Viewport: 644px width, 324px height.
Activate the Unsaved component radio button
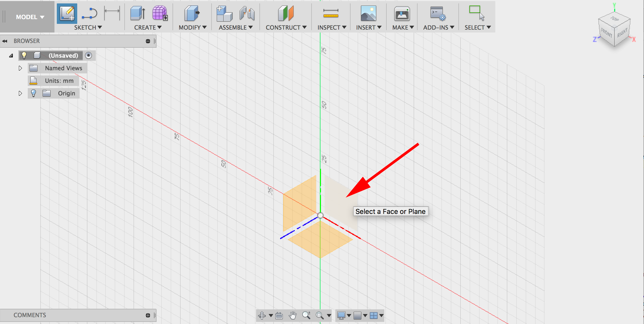point(88,56)
